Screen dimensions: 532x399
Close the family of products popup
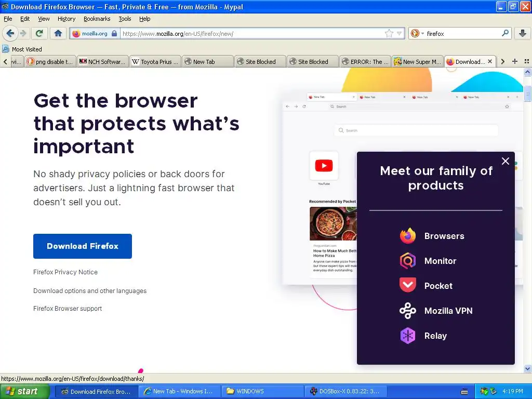[x=505, y=161]
